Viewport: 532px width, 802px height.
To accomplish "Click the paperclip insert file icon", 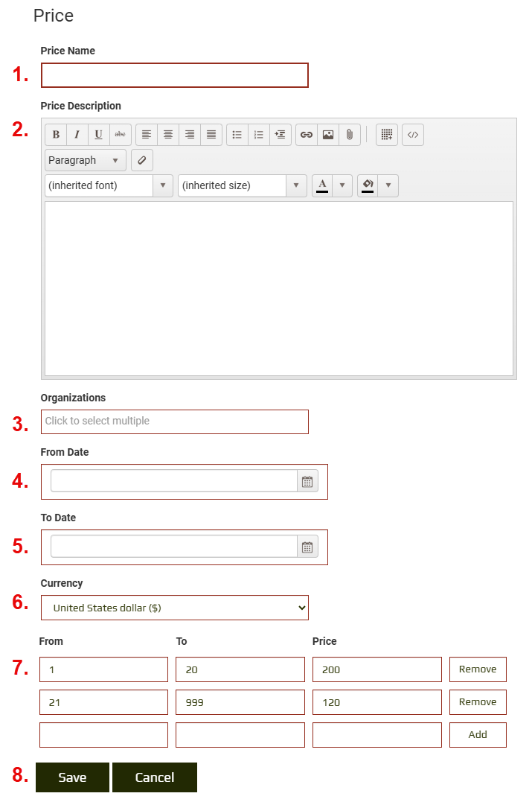I will 349,135.
